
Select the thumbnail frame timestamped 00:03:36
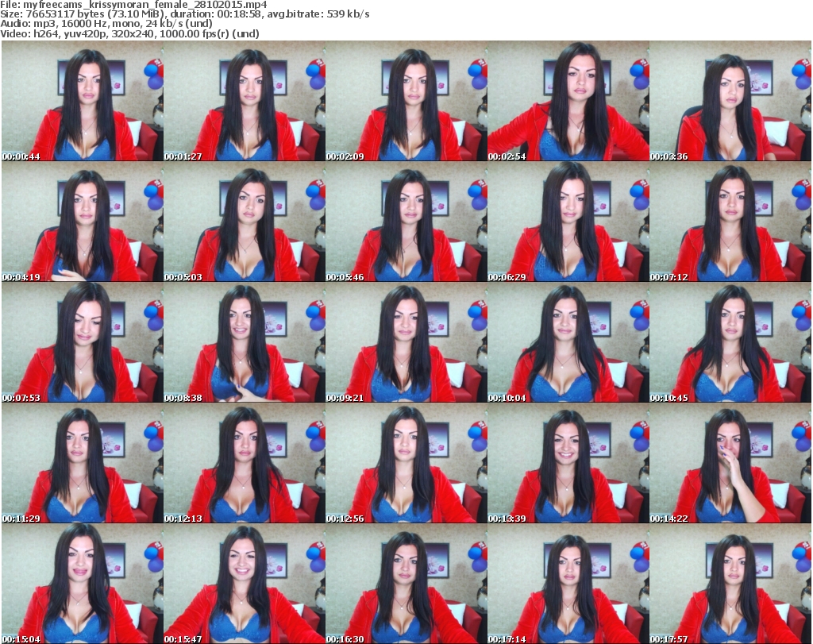730,101
